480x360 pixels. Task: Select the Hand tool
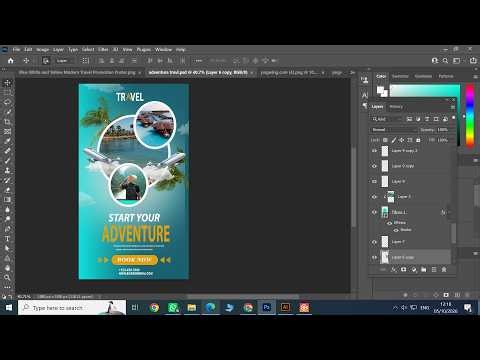pyautogui.click(x=7, y=268)
